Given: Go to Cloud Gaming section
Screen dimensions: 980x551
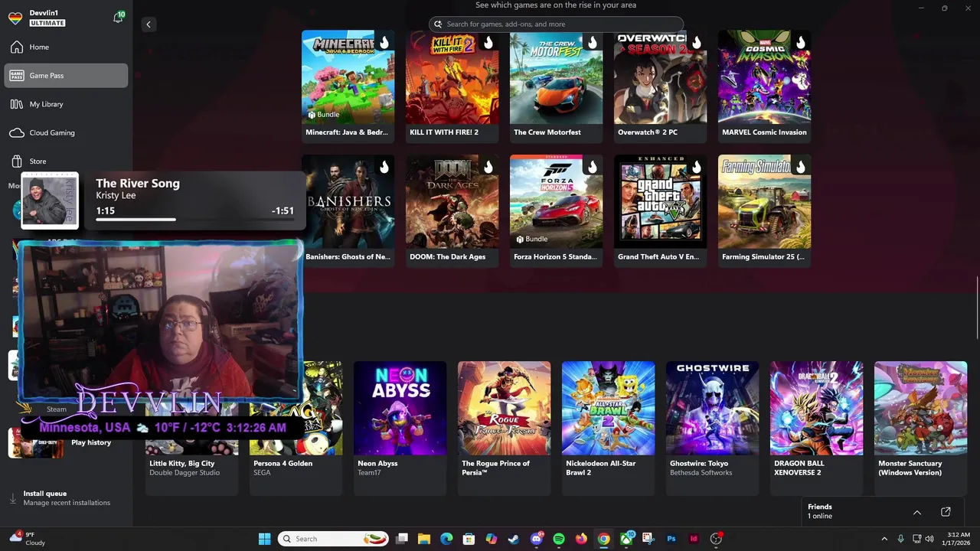Looking at the screenshot, I should [x=66, y=132].
